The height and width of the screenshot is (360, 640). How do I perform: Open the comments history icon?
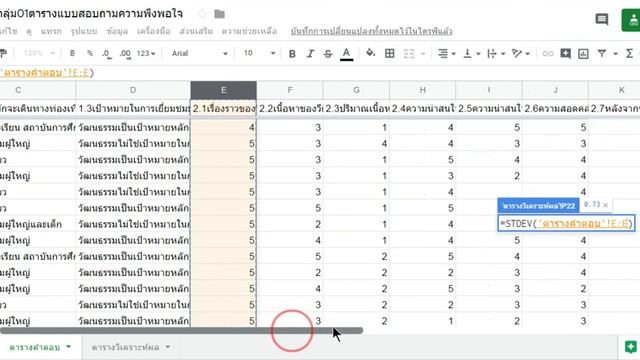point(602,19)
